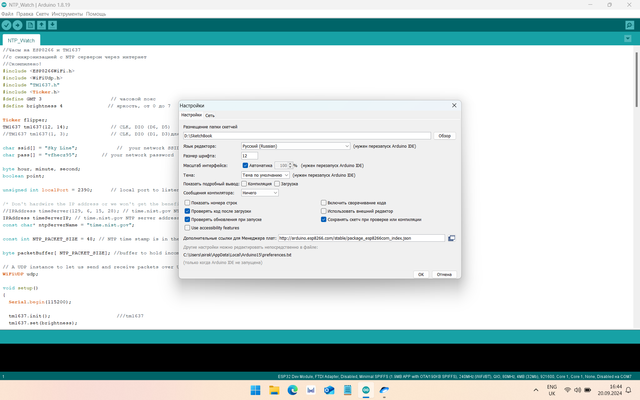Cancel the dialog with Отмена

[444, 274]
